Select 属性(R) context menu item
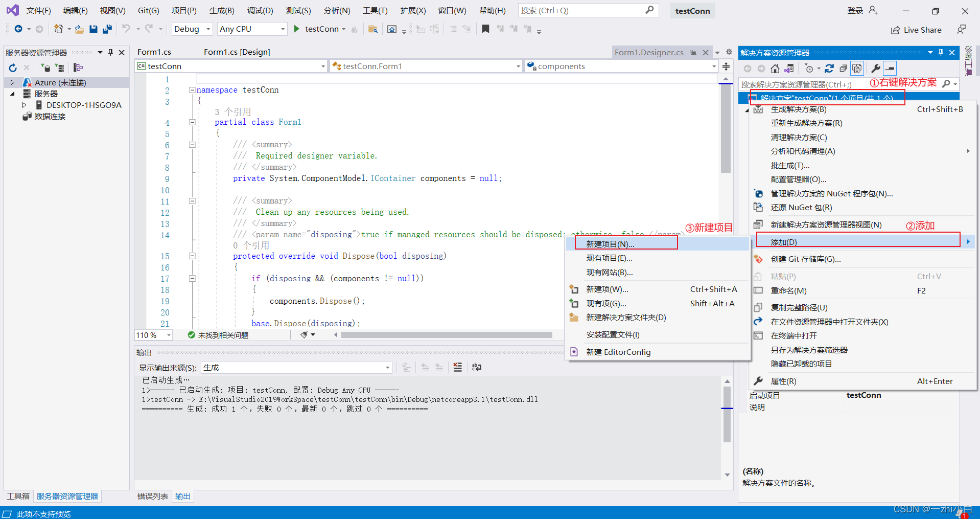980x519 pixels. pos(863,381)
